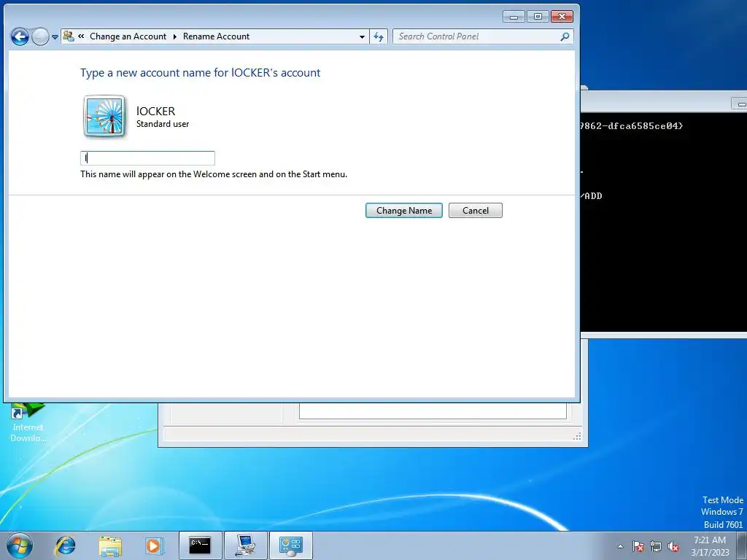Image resolution: width=747 pixels, height=560 pixels.
Task: Switch to the Command Prompt taskbar item
Action: 200,545
